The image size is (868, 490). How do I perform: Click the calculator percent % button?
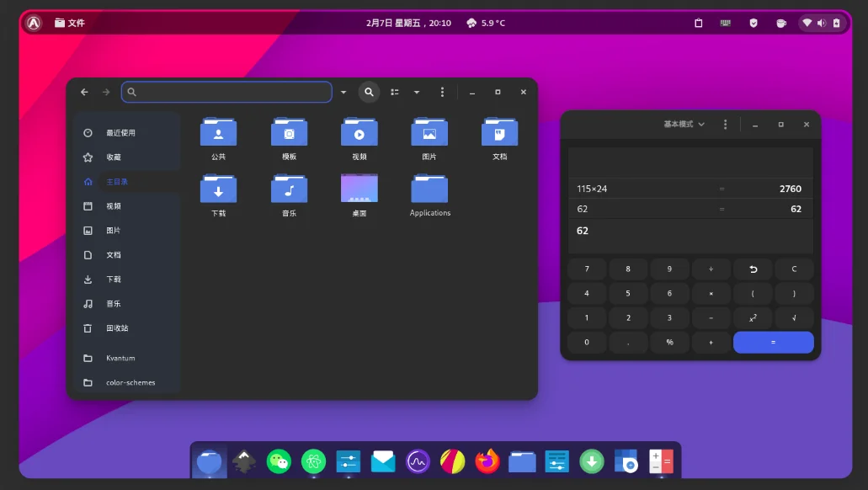[x=669, y=342]
